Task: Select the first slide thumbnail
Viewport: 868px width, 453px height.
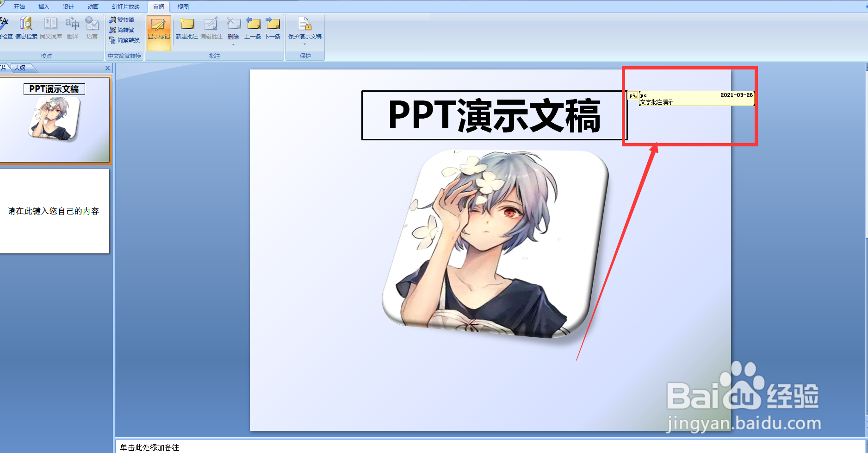Action: pos(55,120)
